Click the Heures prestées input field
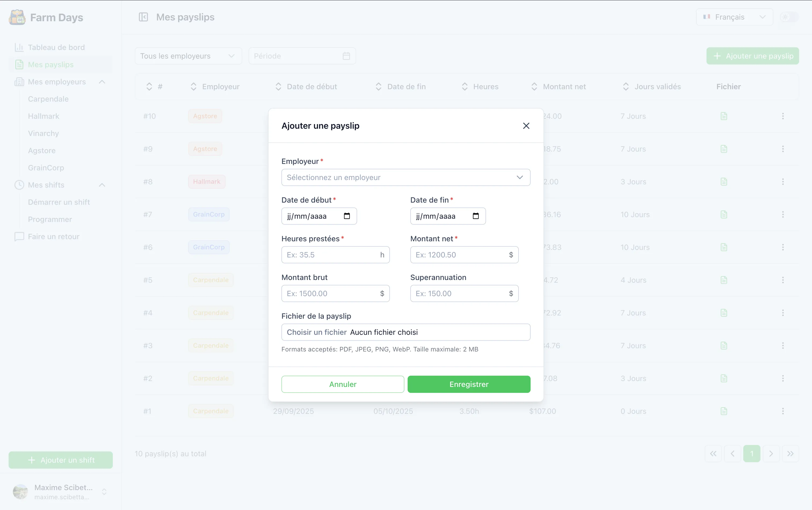Image resolution: width=812 pixels, height=510 pixels. (x=330, y=255)
